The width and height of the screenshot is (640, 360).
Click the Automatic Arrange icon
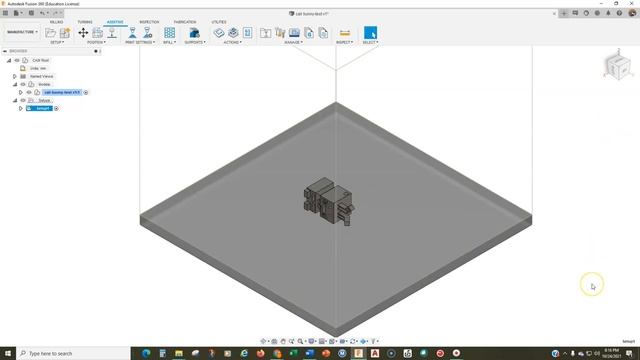click(x=98, y=33)
